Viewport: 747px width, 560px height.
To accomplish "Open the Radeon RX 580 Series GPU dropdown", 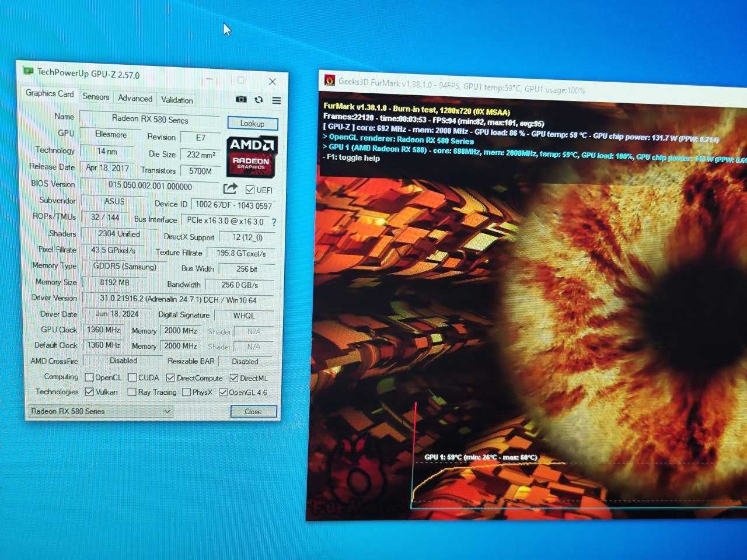I will (100, 411).
